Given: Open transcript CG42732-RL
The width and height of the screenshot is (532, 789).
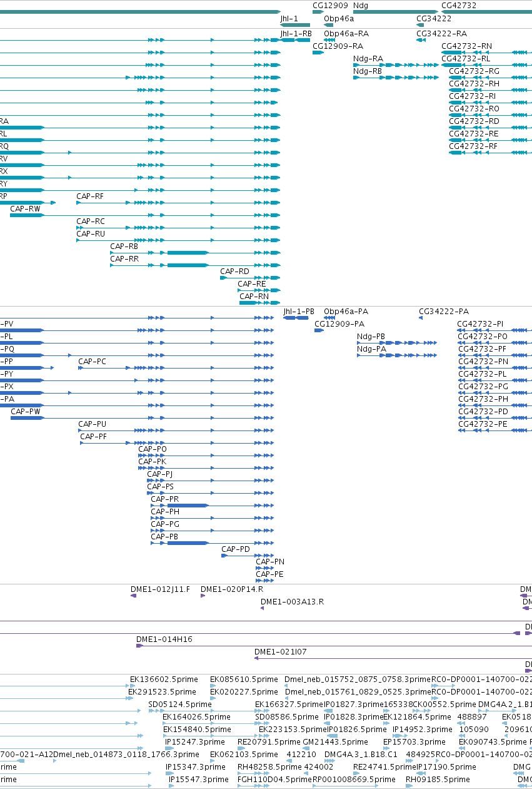Looking at the screenshot, I should pos(486,65).
